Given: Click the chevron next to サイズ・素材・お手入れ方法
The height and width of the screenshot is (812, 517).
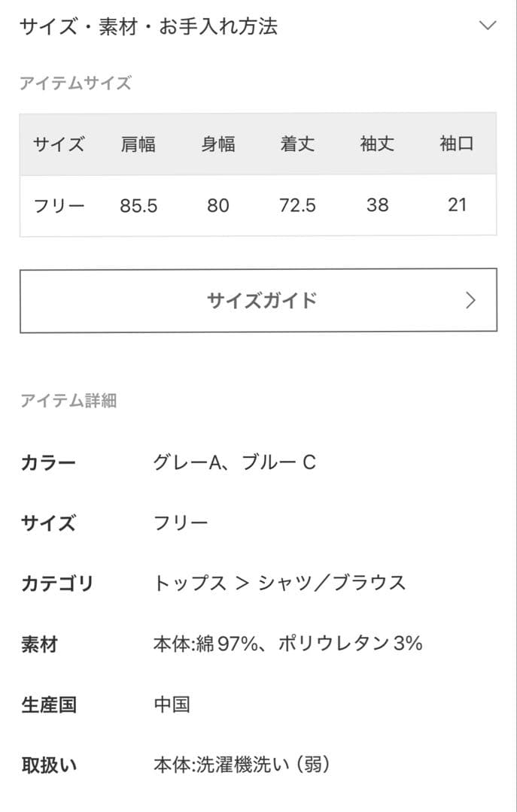Looking at the screenshot, I should (x=488, y=26).
